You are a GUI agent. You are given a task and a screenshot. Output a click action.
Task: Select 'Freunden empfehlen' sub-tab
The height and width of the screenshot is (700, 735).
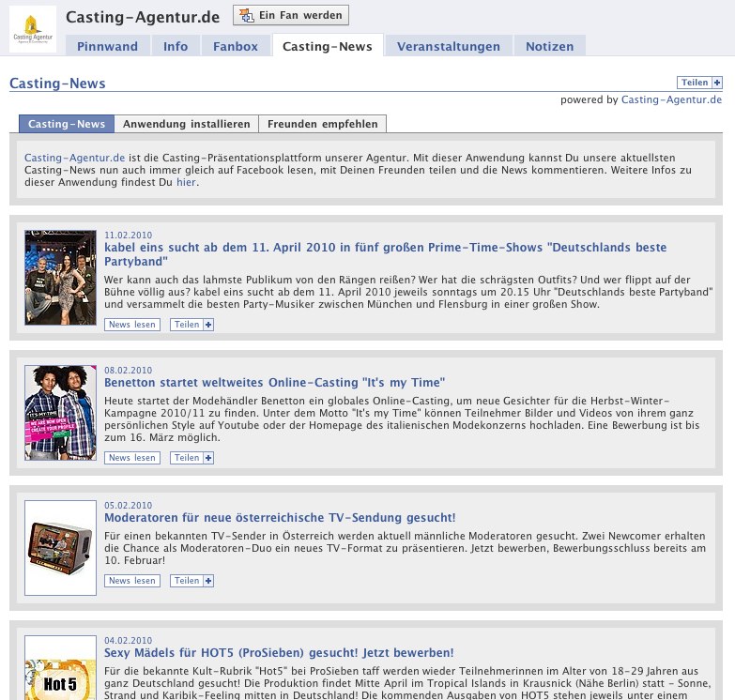click(x=322, y=124)
